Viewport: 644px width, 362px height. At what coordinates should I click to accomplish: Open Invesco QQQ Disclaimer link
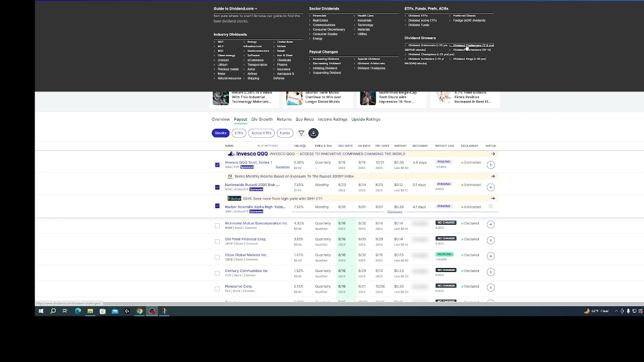pos(282,167)
